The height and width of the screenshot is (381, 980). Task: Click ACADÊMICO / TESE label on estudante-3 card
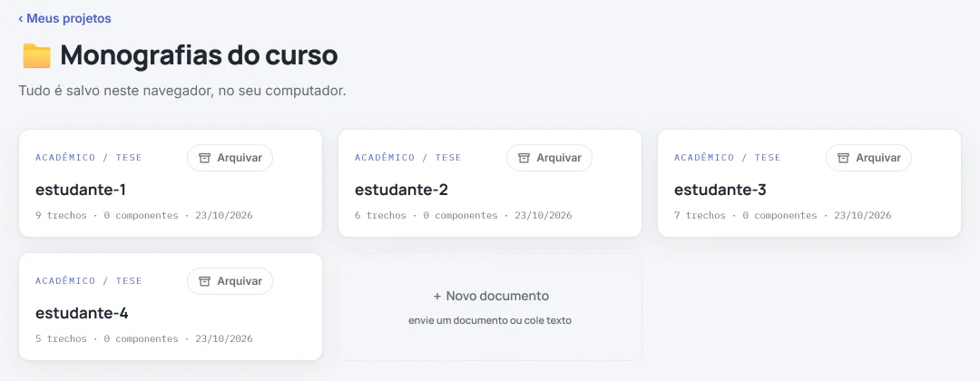(728, 158)
